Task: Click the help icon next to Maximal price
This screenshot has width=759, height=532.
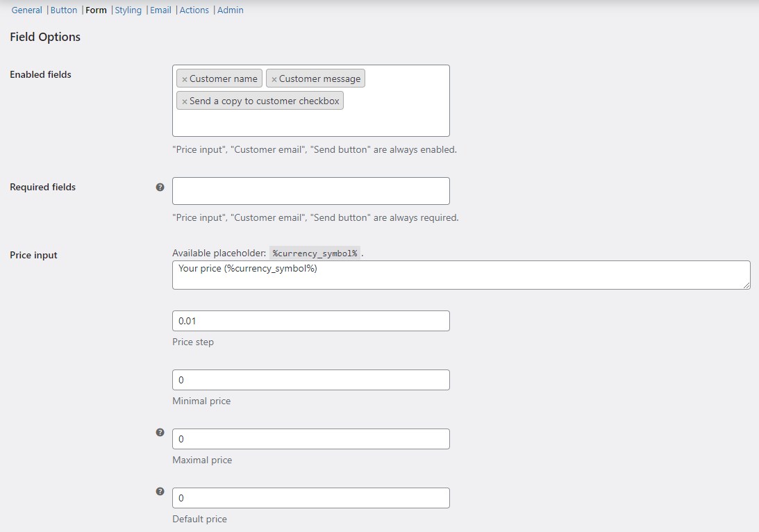Action: click(160, 432)
